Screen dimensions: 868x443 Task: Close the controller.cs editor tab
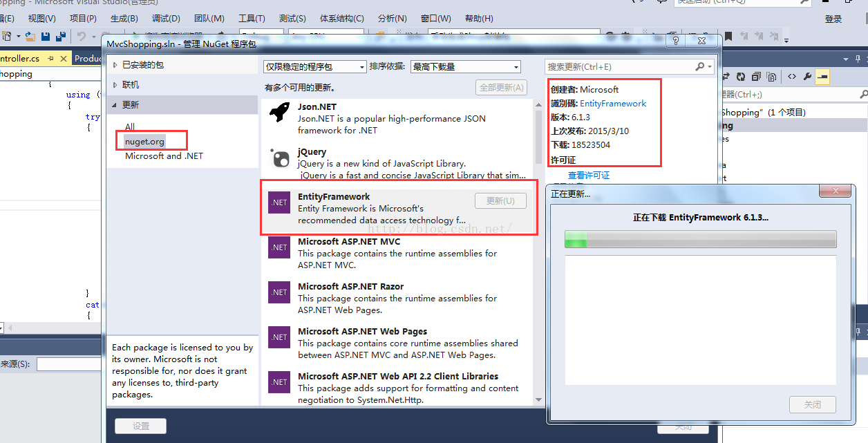coord(62,59)
